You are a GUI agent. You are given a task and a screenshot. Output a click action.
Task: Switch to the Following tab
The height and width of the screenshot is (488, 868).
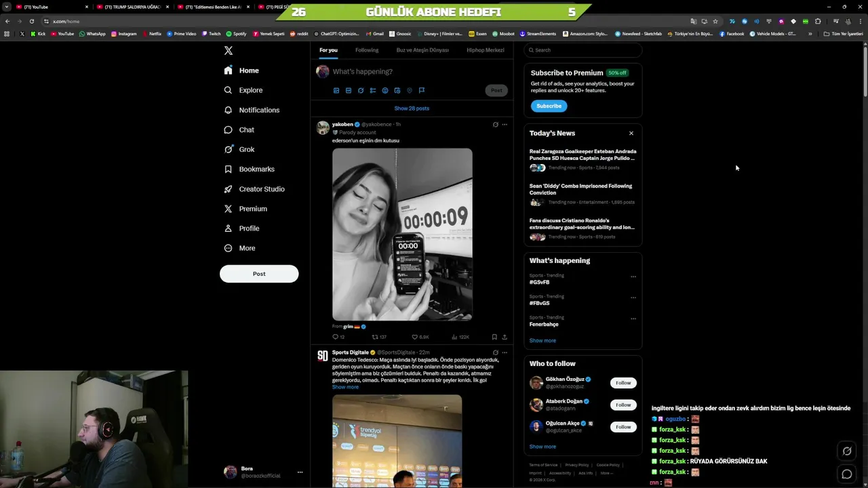click(x=367, y=50)
